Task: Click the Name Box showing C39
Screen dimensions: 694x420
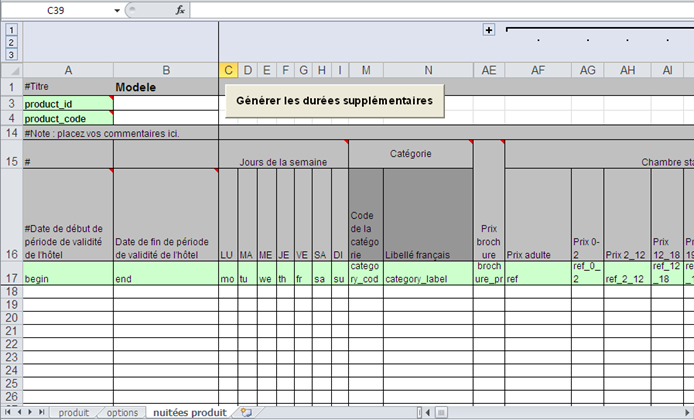Action: click(x=56, y=10)
